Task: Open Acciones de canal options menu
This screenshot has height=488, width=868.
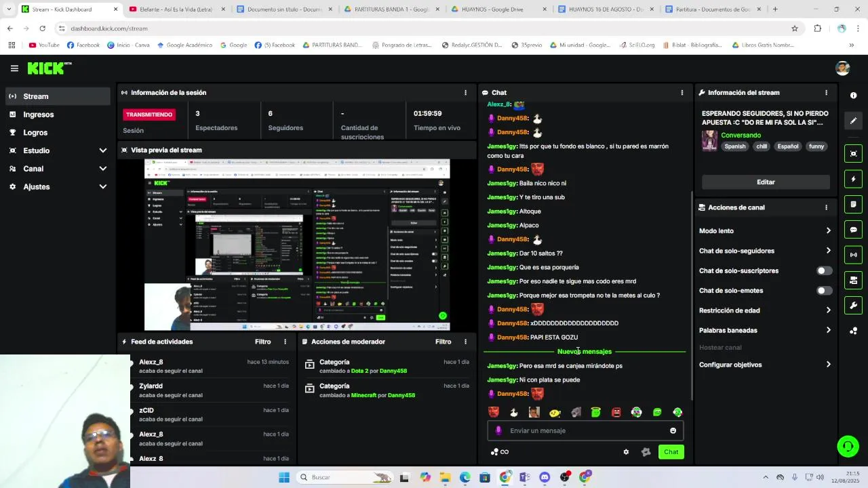Action: click(826, 207)
